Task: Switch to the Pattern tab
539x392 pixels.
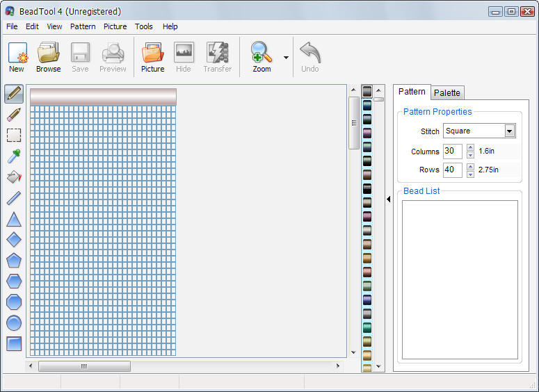Action: pos(412,92)
